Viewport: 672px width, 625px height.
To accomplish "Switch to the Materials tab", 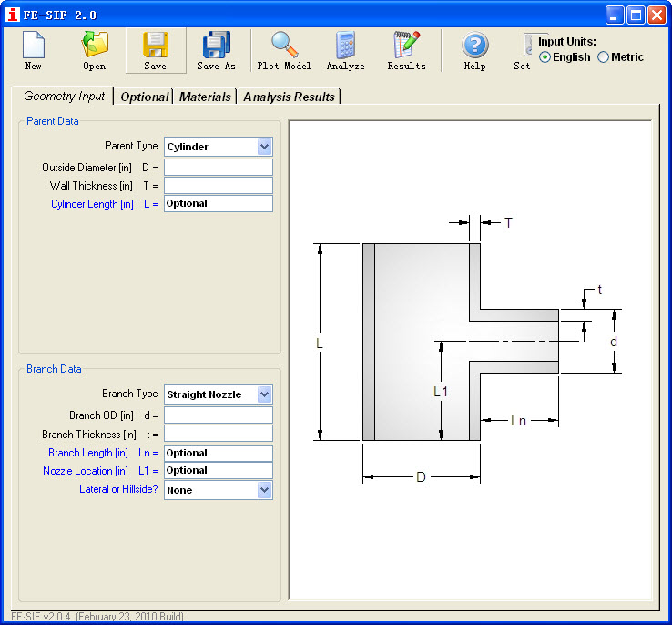I will pyautogui.click(x=205, y=97).
